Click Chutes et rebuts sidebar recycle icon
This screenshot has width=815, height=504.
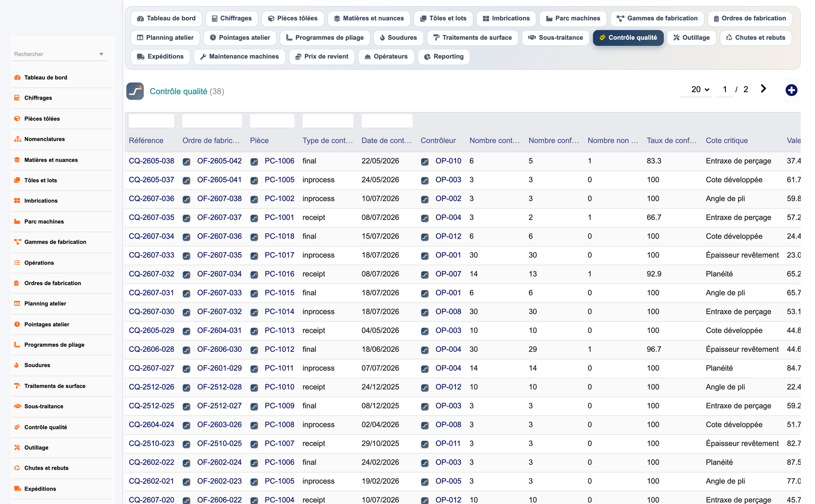pyautogui.click(x=17, y=468)
